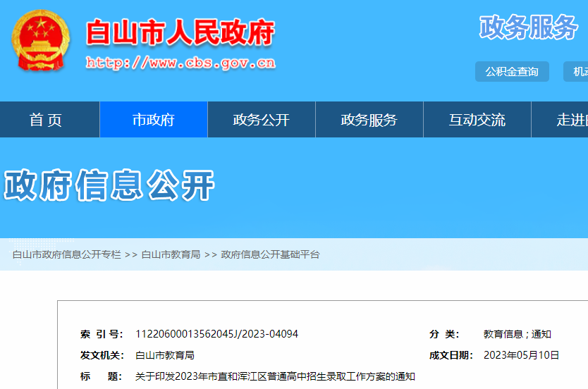Viewport: 588px width, 389px height.
Task: Open the 互动交流 navigation tab
Action: pyautogui.click(x=477, y=120)
